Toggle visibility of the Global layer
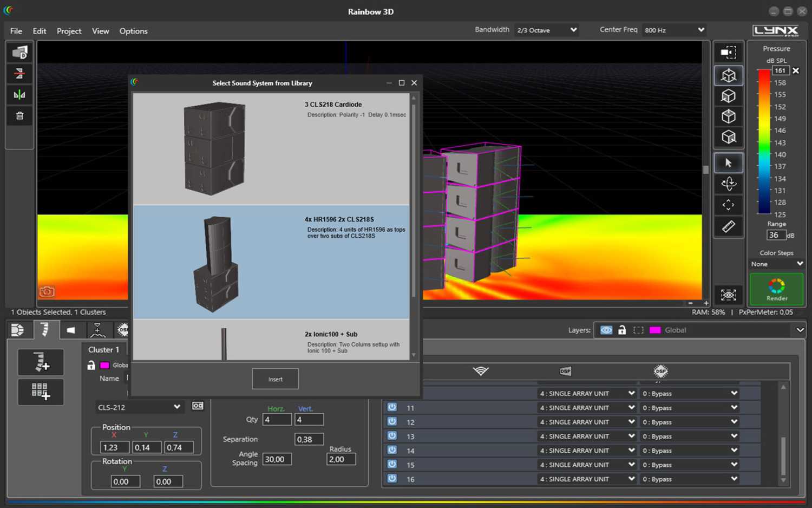812x508 pixels. pyautogui.click(x=605, y=330)
